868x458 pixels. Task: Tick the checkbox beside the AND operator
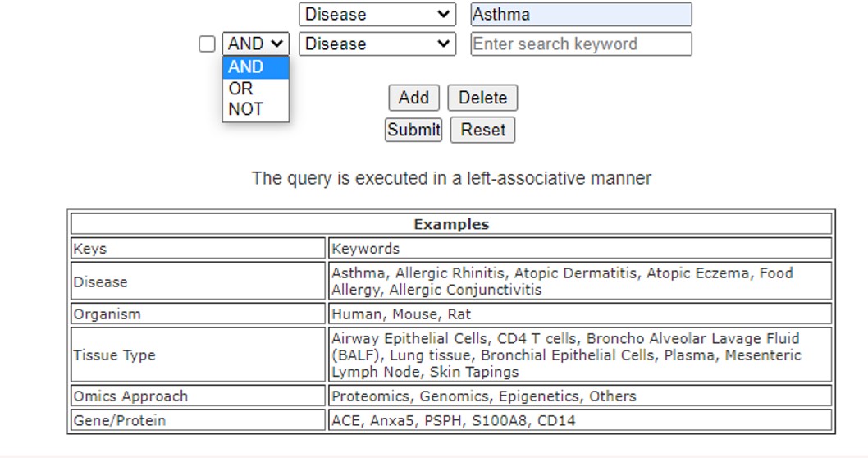208,44
